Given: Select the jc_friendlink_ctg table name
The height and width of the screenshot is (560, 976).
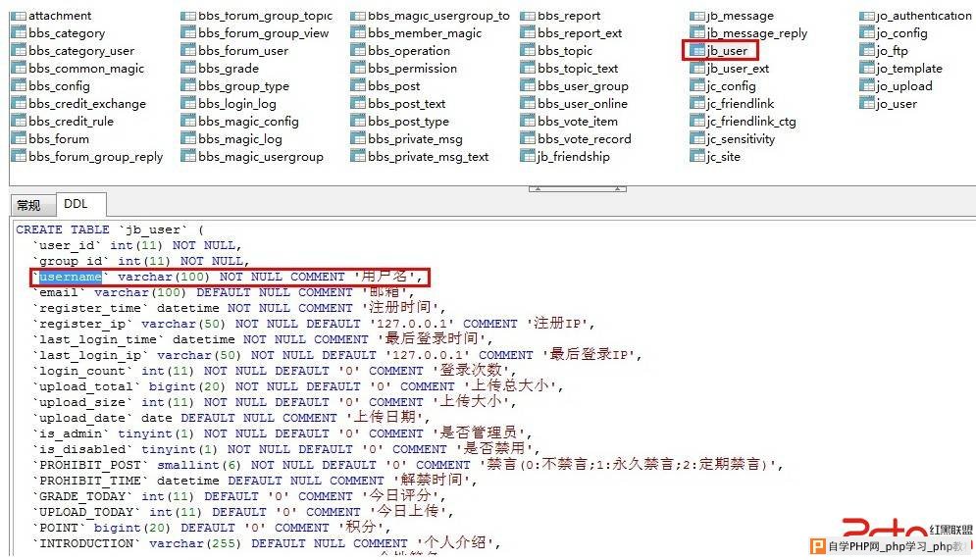Looking at the screenshot, I should pos(751,122).
